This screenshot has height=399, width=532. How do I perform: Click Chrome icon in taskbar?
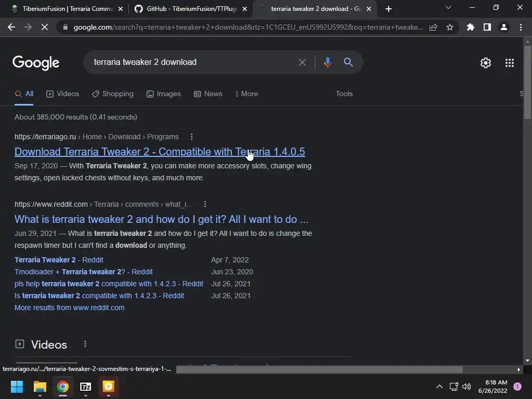tap(63, 387)
